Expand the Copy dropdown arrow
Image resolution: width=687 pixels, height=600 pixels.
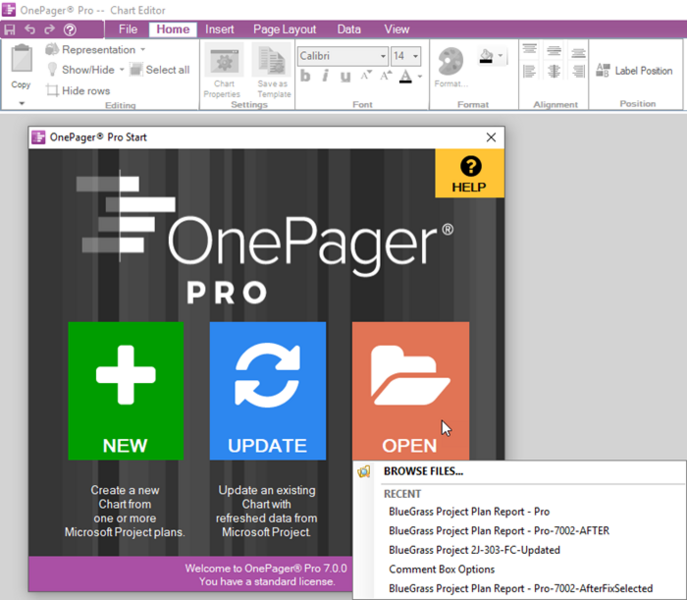point(21,103)
